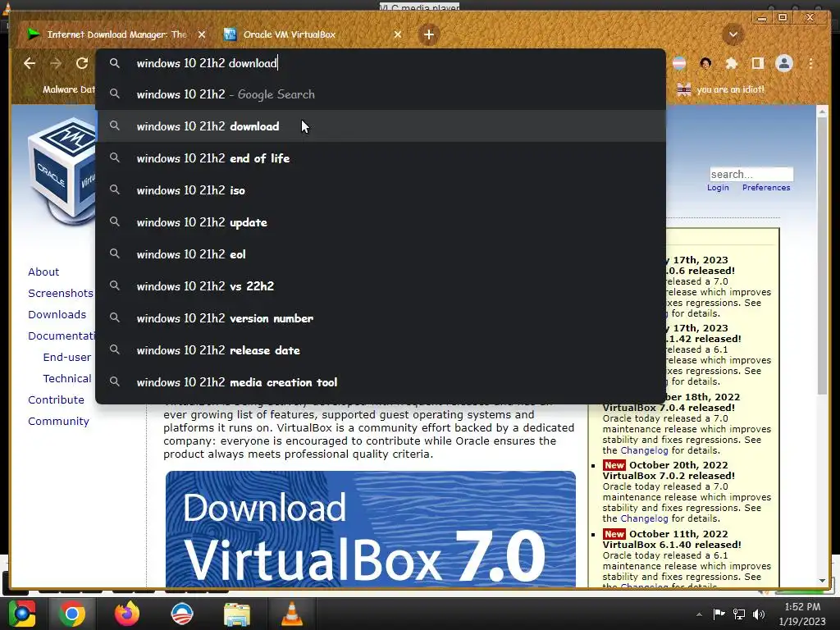Select 'windows 10 21h2 - Google Search' suggestion

pos(381,94)
